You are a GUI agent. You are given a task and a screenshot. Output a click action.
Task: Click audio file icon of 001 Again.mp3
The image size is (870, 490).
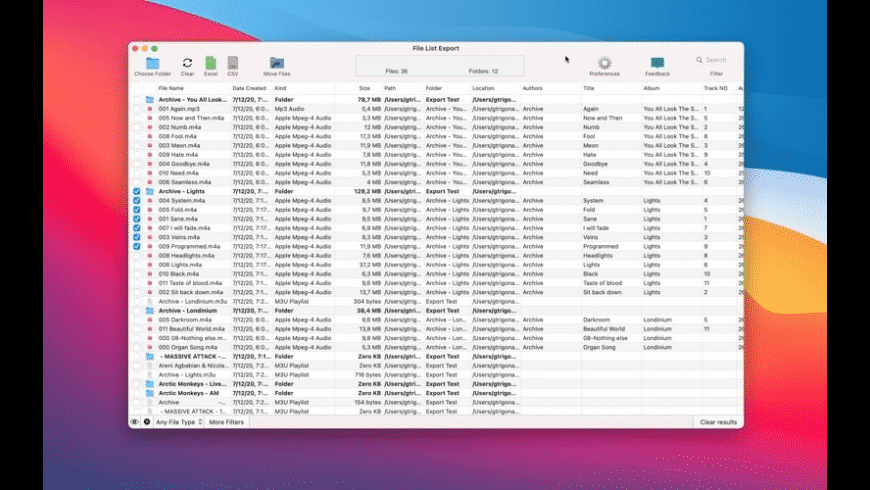tap(149, 109)
